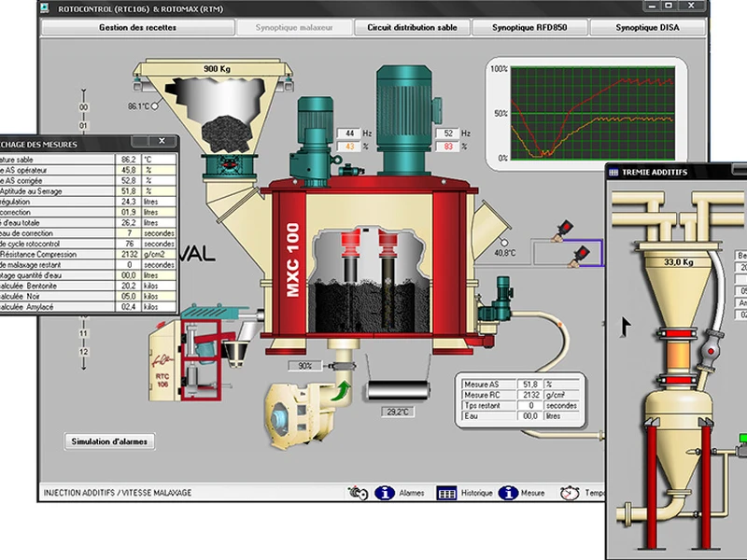The width and height of the screenshot is (747, 560).
Task: Go to the Synoptique DISA tab
Action: click(x=647, y=28)
